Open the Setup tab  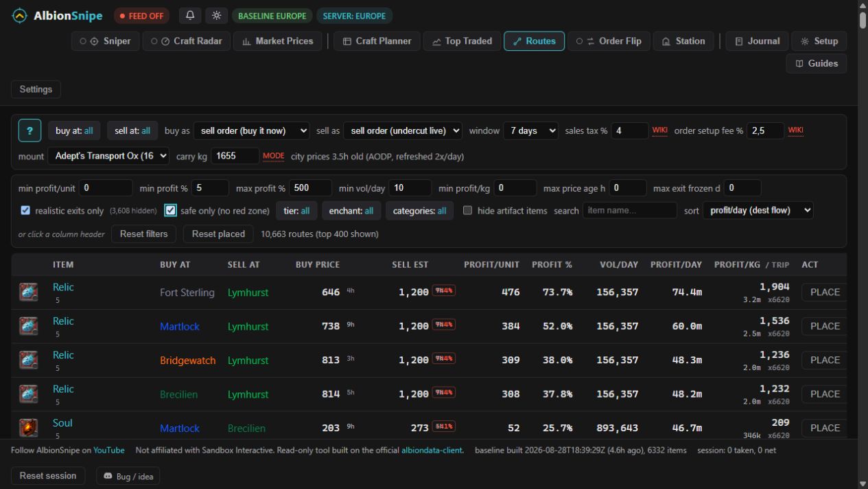[x=819, y=41]
